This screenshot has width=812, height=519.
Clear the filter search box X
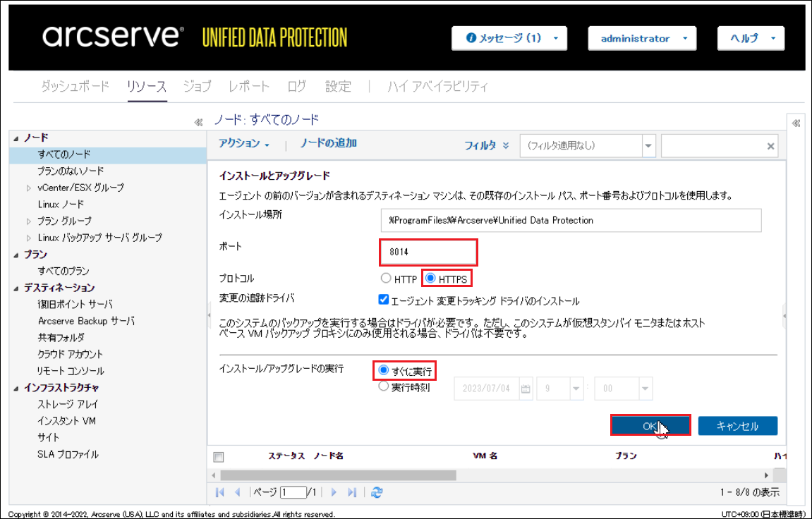[770, 146]
